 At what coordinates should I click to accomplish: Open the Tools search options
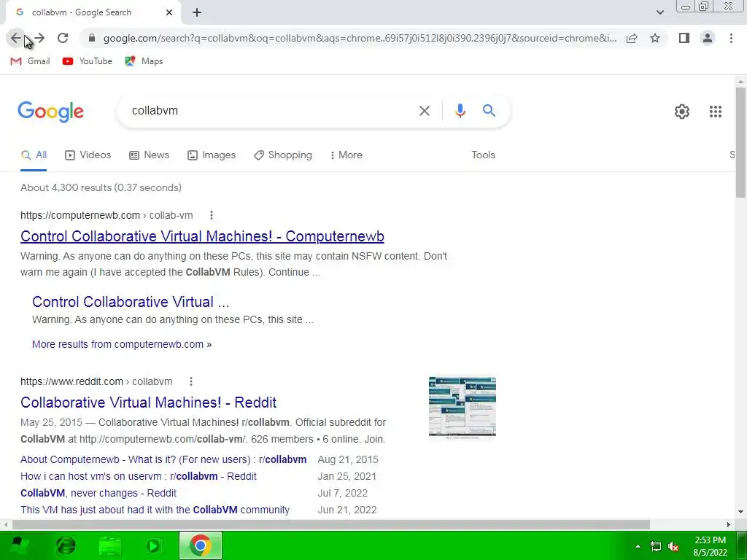(483, 155)
